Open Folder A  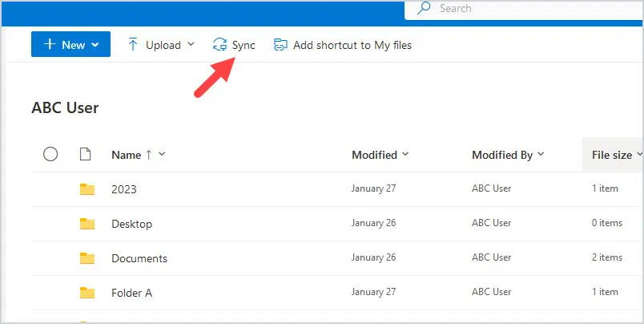132,294
